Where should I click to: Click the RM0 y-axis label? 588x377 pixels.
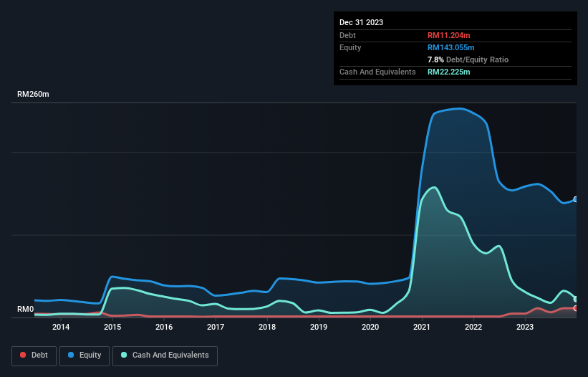pyautogui.click(x=26, y=309)
